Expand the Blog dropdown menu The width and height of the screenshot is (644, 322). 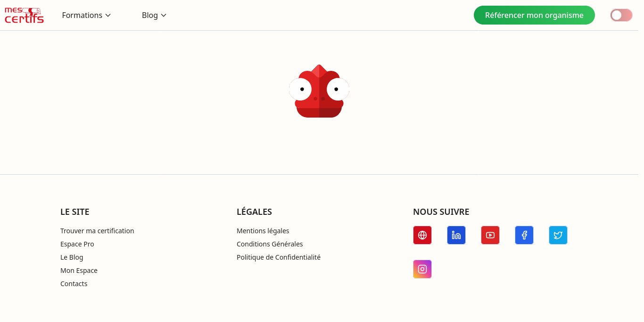coord(154,15)
